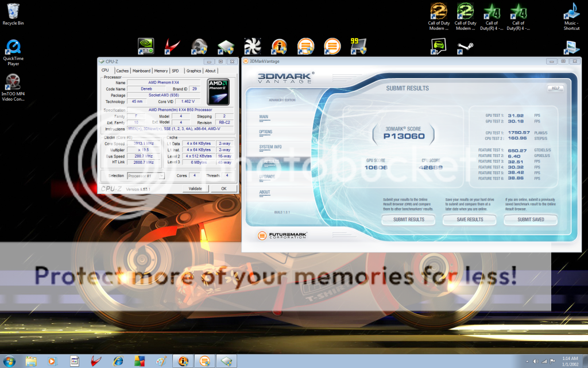Click the Validate button in CPU-Z
588x368 pixels.
point(195,189)
